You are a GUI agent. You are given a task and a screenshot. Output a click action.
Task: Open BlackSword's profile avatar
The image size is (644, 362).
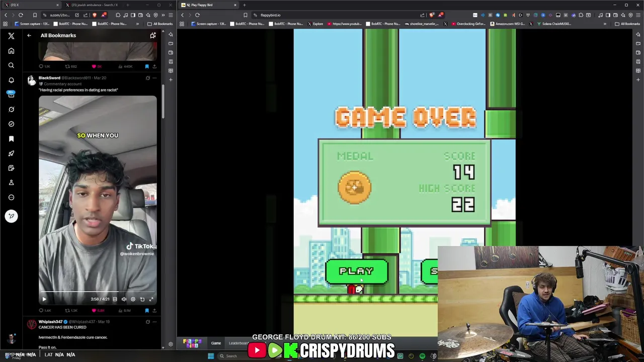coord(32,80)
